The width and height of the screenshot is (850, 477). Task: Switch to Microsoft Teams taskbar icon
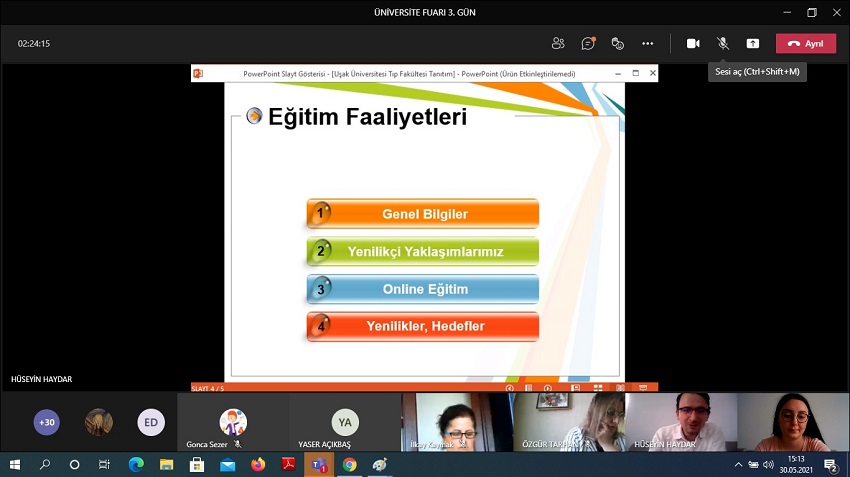pyautogui.click(x=319, y=465)
